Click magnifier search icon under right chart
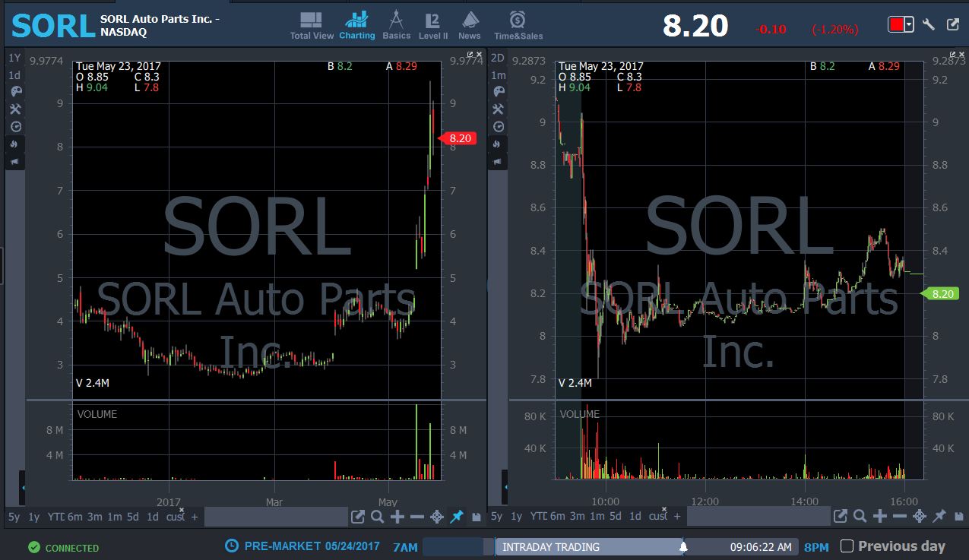This screenshot has width=969, height=560. [x=860, y=517]
